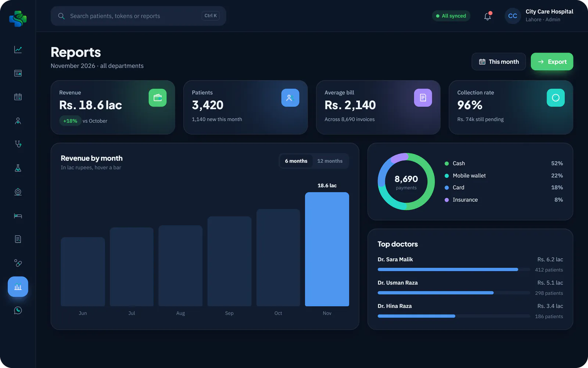Click the Rs. 74k still pending text
The image size is (588, 368).
tap(480, 119)
